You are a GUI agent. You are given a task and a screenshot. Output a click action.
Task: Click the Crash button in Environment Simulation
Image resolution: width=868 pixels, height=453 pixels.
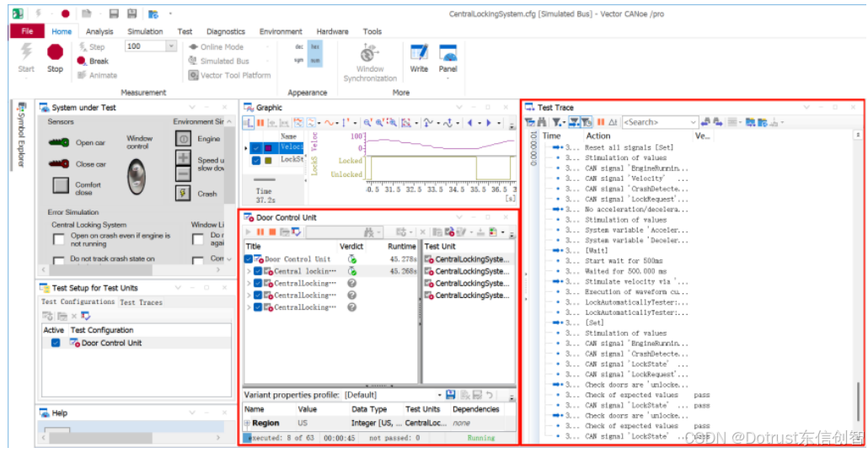point(183,193)
